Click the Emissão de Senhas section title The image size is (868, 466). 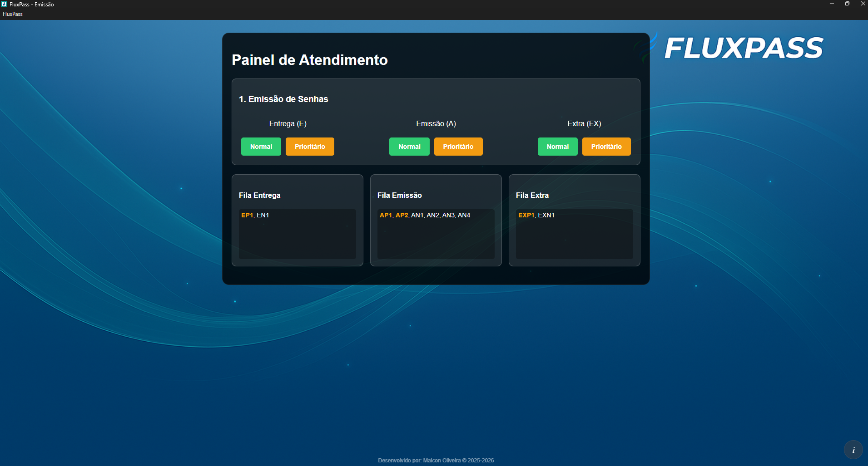click(284, 99)
